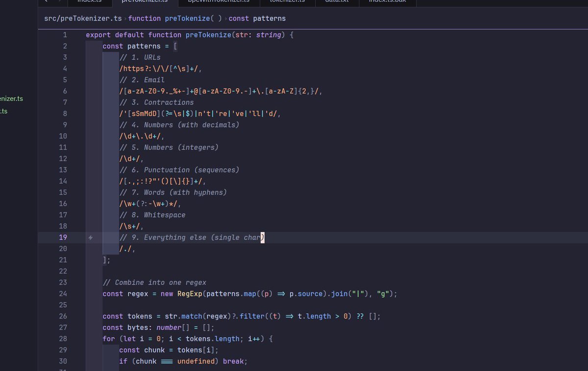Click the code action lightning bolt on line 19
The width and height of the screenshot is (588, 371).
click(x=90, y=238)
